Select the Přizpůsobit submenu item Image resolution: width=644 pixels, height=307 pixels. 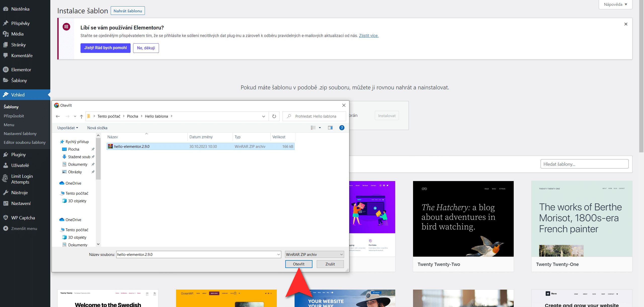[14, 116]
